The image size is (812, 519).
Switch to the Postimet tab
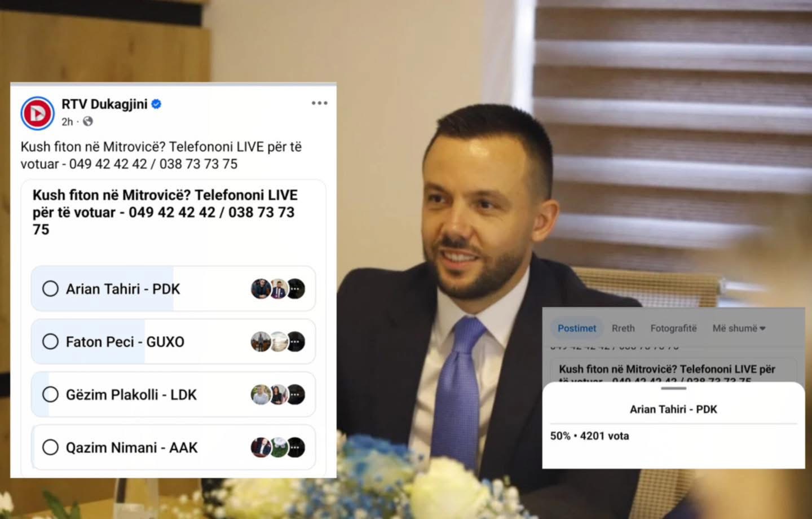tap(577, 328)
